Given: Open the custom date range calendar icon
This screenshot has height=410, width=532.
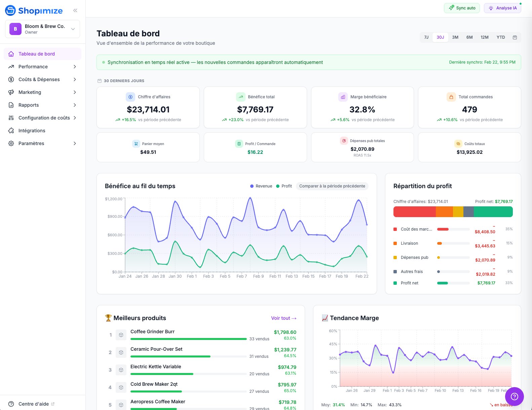Looking at the screenshot, I should point(515,37).
